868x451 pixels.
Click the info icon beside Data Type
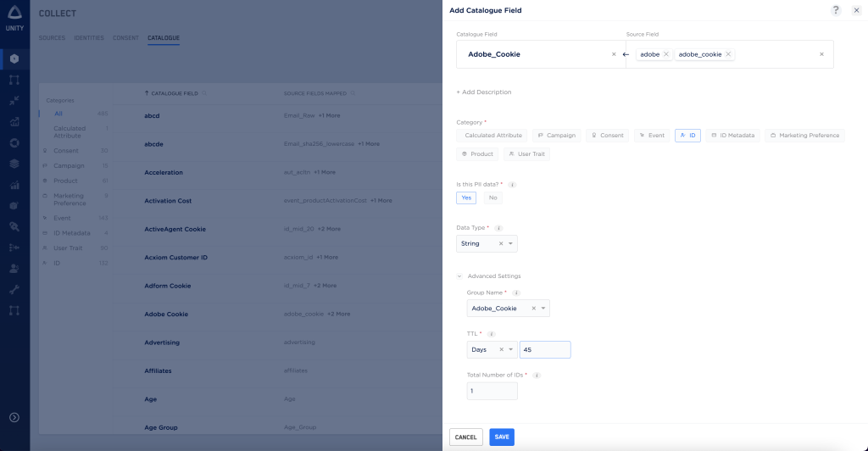click(x=498, y=228)
